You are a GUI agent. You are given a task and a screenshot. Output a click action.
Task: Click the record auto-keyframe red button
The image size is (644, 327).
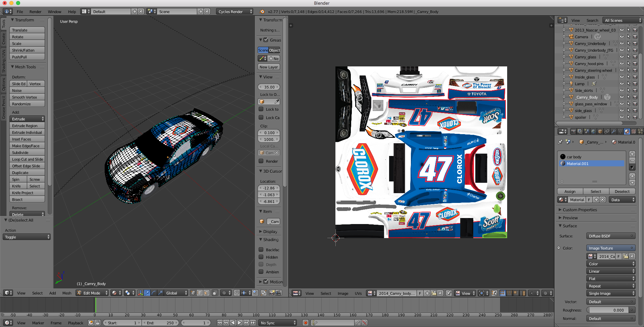[x=305, y=323]
